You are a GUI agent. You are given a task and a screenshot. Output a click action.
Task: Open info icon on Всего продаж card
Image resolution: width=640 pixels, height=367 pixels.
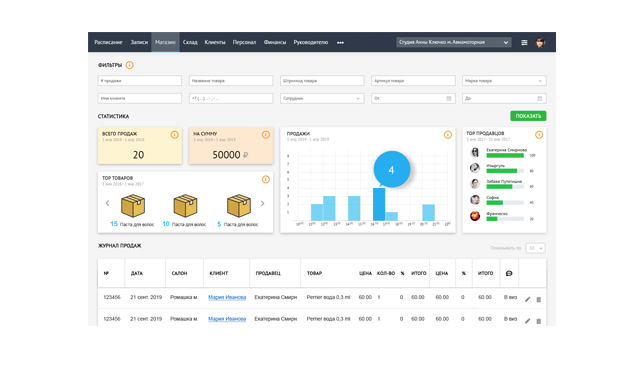[174, 135]
